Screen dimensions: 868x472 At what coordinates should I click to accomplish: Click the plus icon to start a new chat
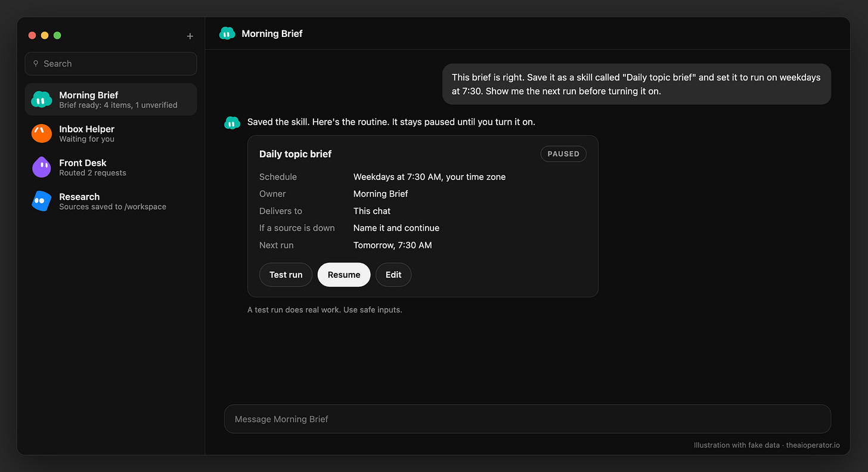coord(190,36)
